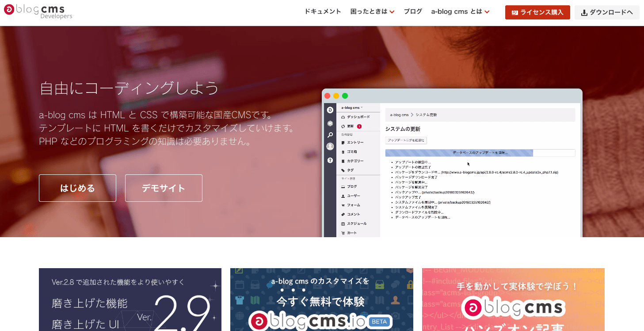This screenshot has height=331, width=644.
Task: Click the はじめる button
Action: click(77, 188)
